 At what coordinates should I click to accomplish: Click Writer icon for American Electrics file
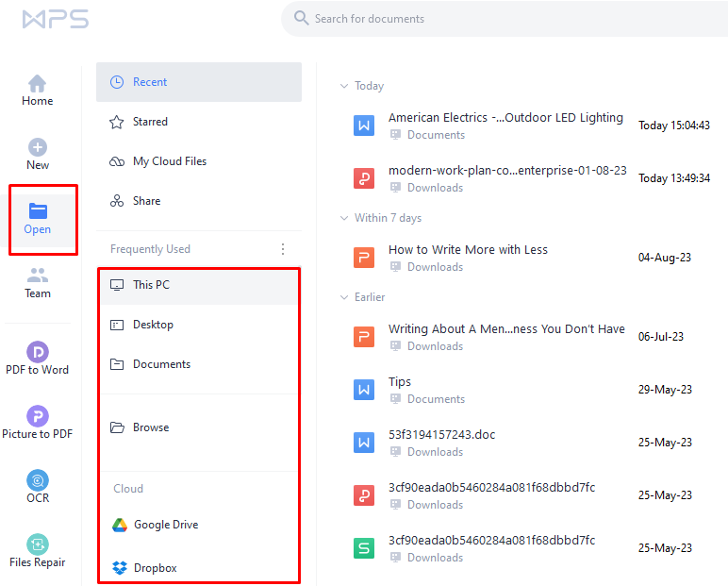(x=364, y=126)
